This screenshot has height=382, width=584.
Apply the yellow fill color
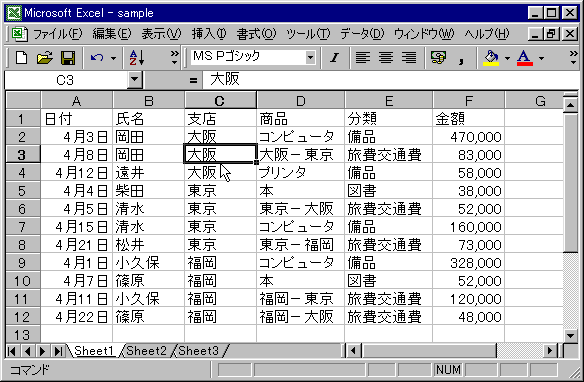(491, 58)
